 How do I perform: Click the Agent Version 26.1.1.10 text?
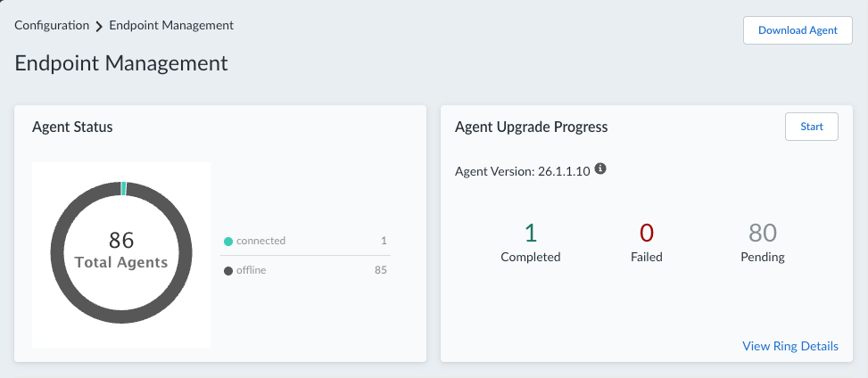[523, 171]
